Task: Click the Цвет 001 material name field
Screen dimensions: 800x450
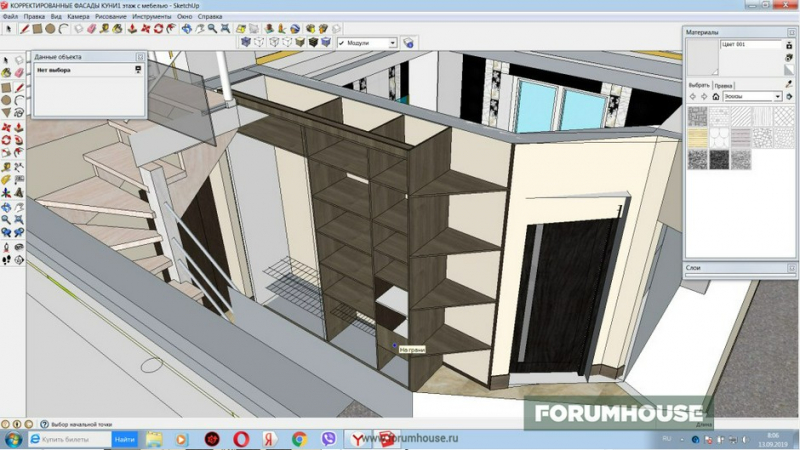Action: [752, 45]
